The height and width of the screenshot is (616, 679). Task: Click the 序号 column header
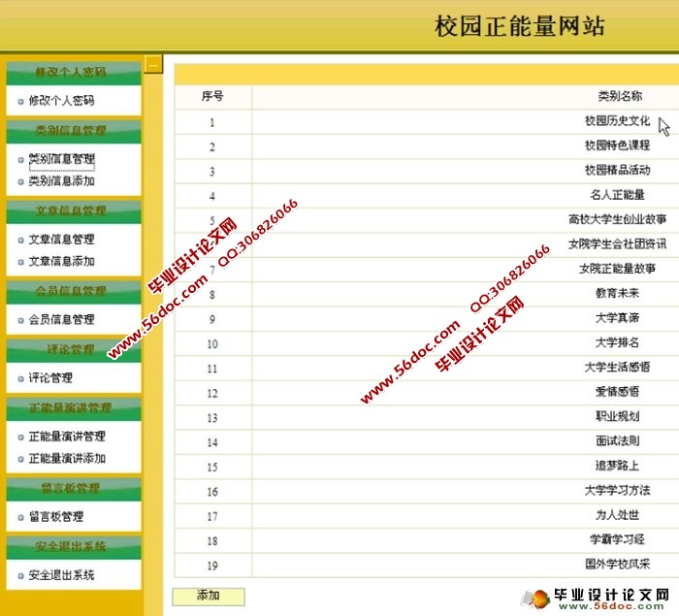tap(212, 96)
